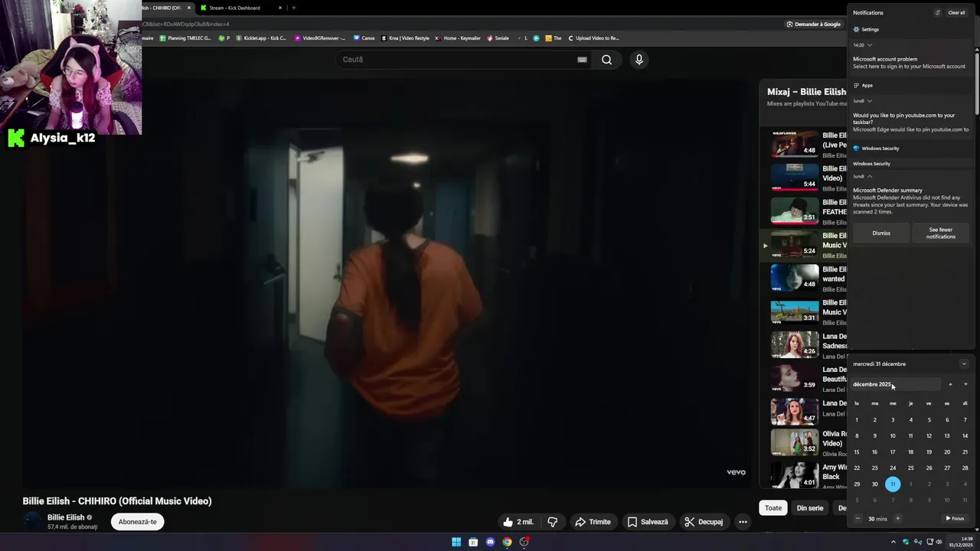Open Billie Eilish channel name link
Screen dimensions: 980x551
point(66,517)
